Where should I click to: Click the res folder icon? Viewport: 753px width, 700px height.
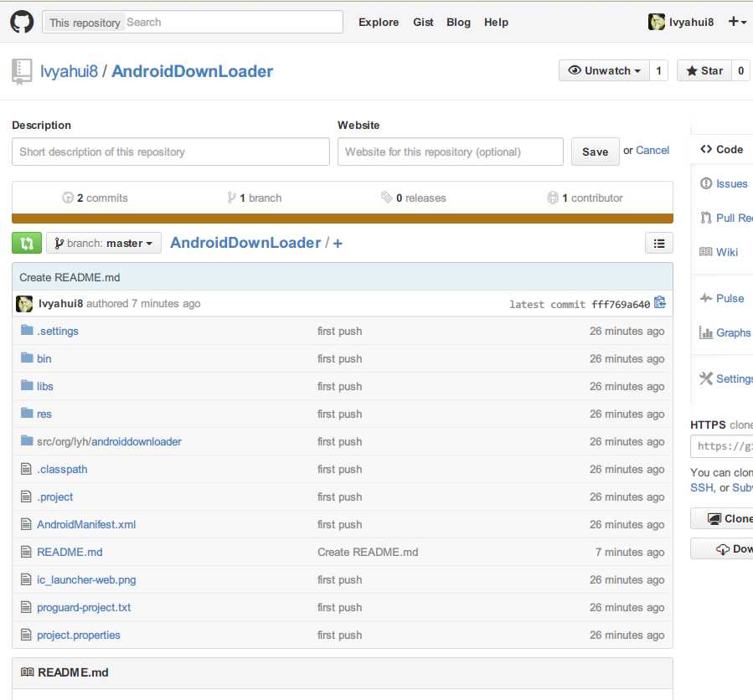tap(27, 413)
